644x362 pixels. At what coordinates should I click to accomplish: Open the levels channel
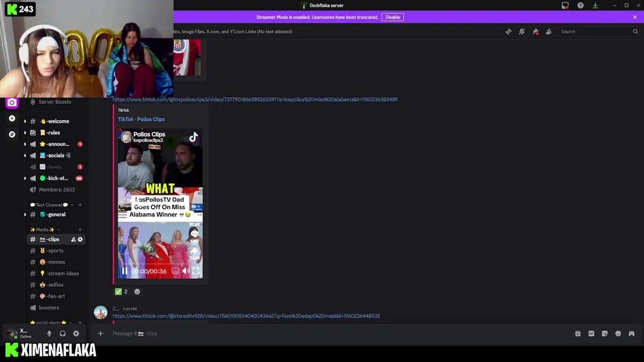[55, 167]
